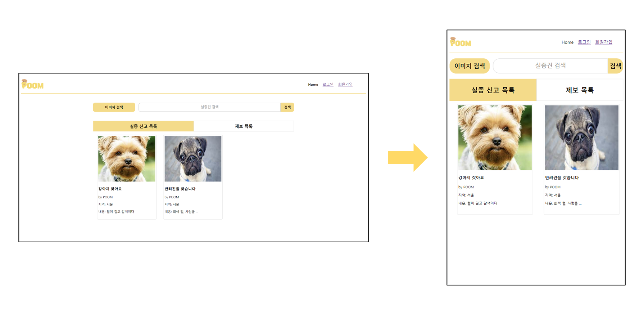Open Home link in the narrow layout
The height and width of the screenshot is (315, 644).
[567, 42]
